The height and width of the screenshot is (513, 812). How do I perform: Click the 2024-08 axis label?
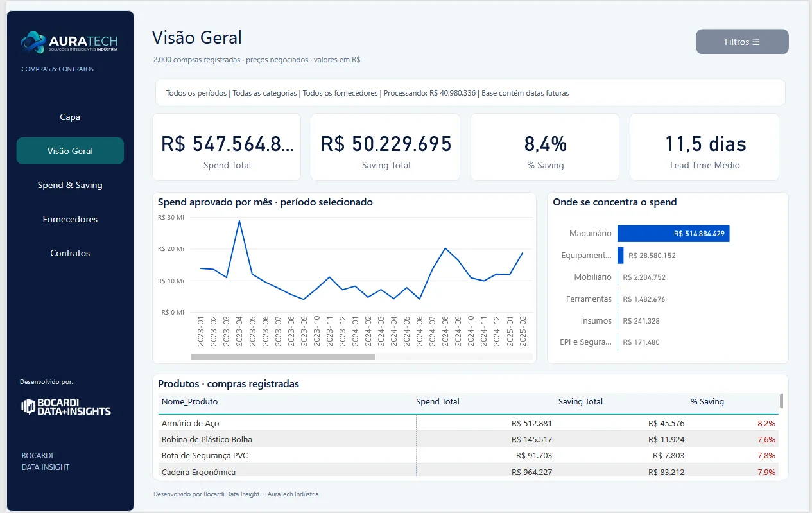click(445, 331)
